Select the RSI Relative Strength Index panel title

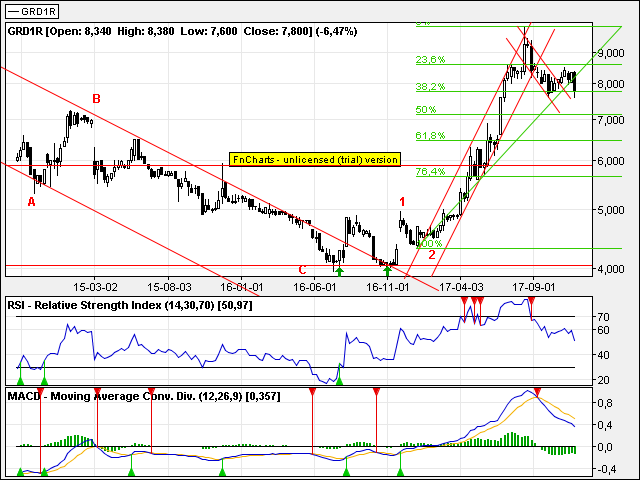(x=130, y=305)
